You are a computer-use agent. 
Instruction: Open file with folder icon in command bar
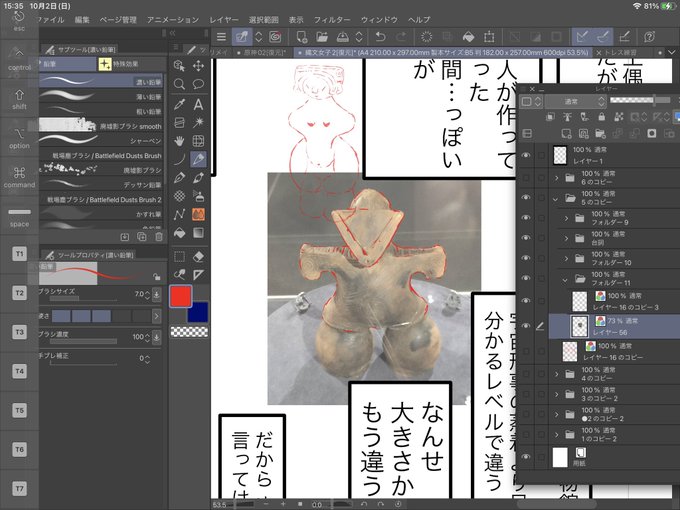pos(322,37)
